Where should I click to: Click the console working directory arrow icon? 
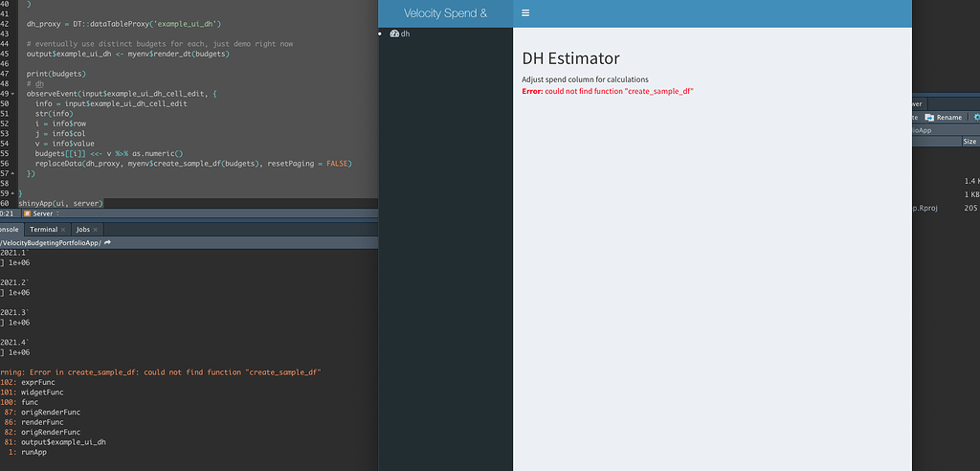107,242
